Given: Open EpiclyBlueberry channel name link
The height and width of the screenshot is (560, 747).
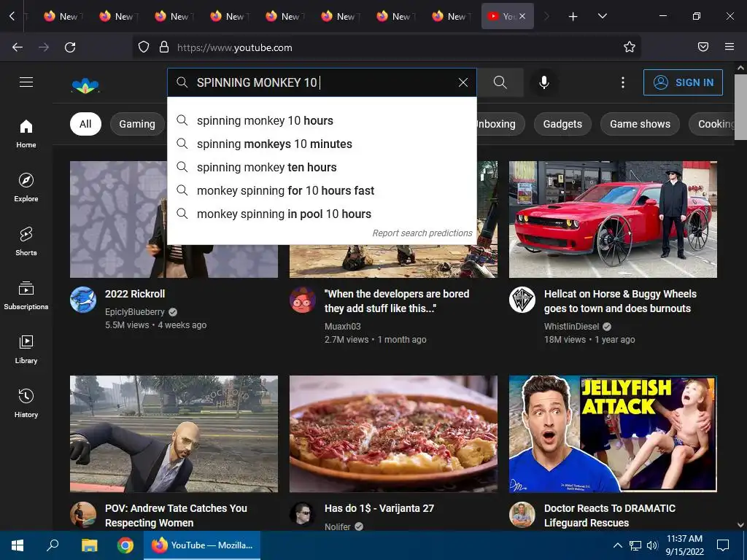Looking at the screenshot, I should coord(135,312).
